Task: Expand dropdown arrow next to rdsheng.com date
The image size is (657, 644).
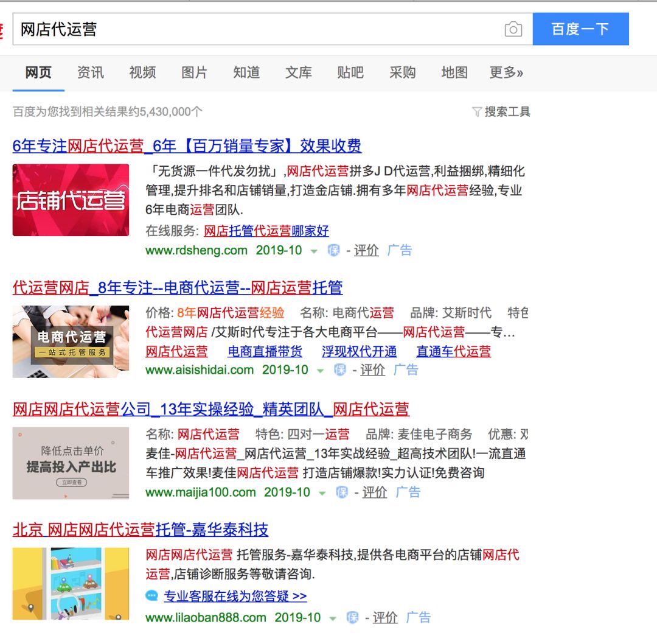Action: pyautogui.click(x=313, y=251)
